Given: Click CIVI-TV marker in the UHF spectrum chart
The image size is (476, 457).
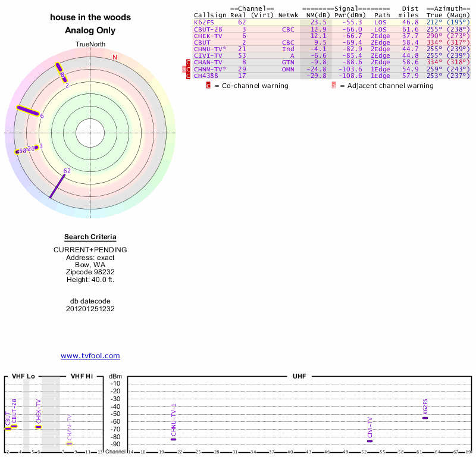Looking at the screenshot, I should click(x=369, y=441).
